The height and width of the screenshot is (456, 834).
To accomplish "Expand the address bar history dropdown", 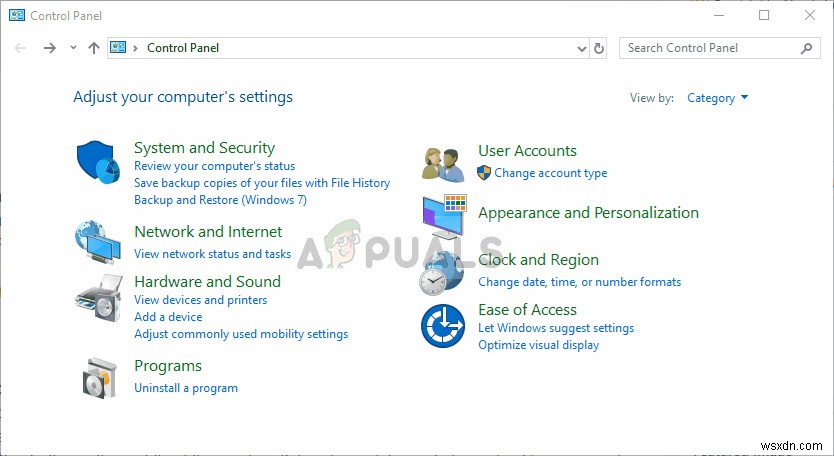I will click(x=583, y=48).
